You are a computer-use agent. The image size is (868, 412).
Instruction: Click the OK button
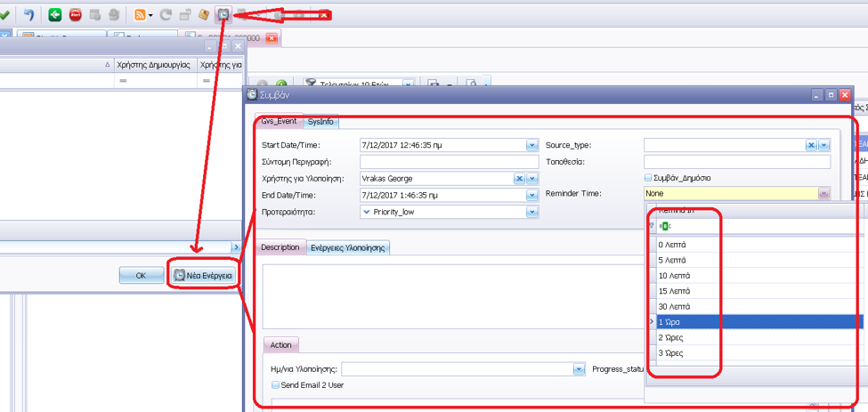(141, 276)
